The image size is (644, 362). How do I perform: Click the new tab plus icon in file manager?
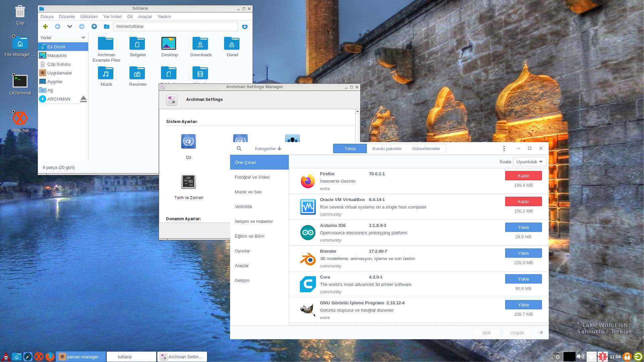[x=45, y=26]
